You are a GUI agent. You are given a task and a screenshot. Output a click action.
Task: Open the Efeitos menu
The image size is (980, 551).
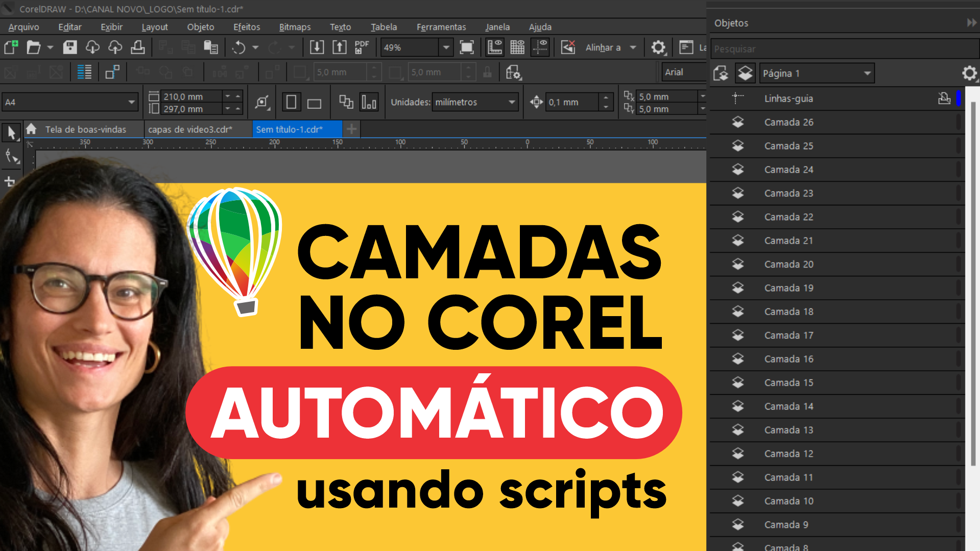point(247,27)
